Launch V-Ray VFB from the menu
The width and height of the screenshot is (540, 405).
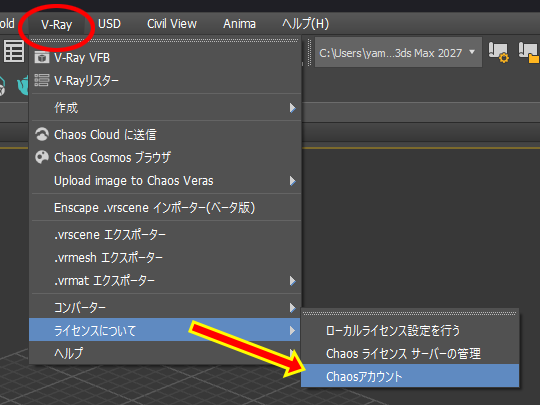point(165,58)
